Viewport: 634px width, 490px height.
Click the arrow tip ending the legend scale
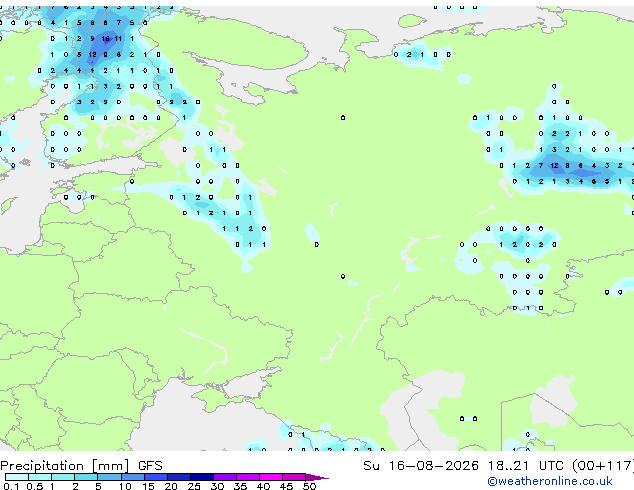coord(317,477)
